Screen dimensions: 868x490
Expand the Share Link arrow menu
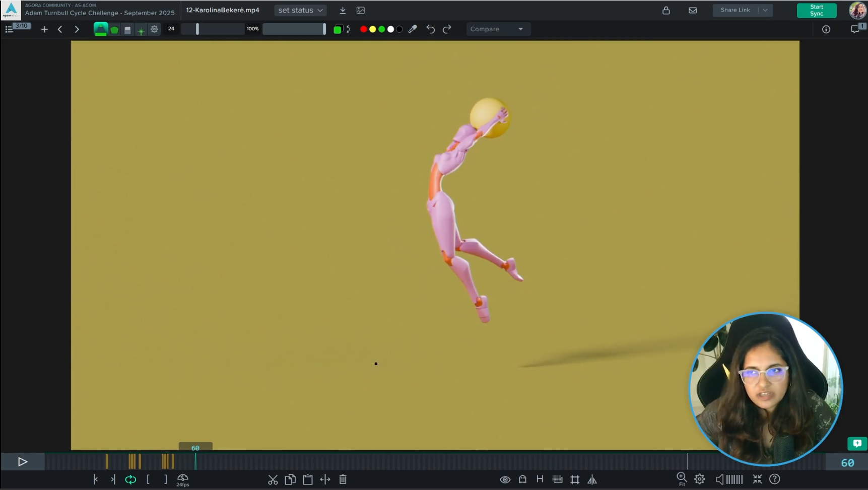[x=765, y=10]
